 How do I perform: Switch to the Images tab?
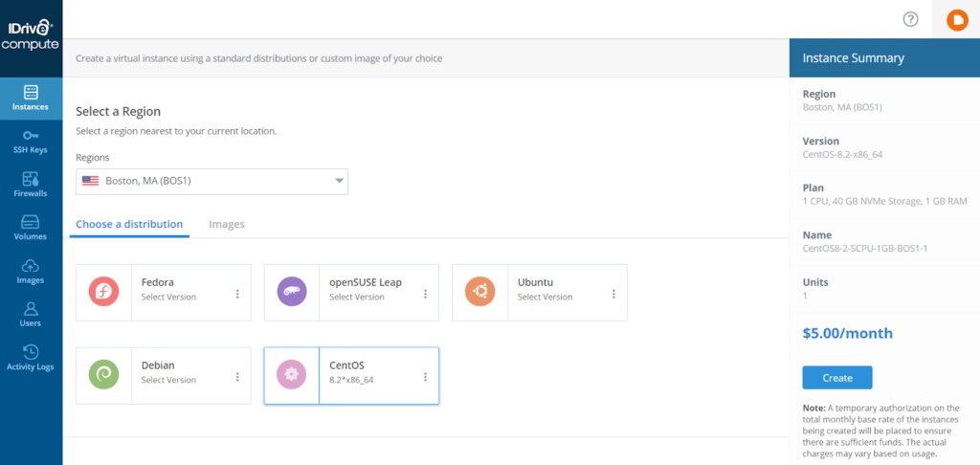click(x=227, y=224)
